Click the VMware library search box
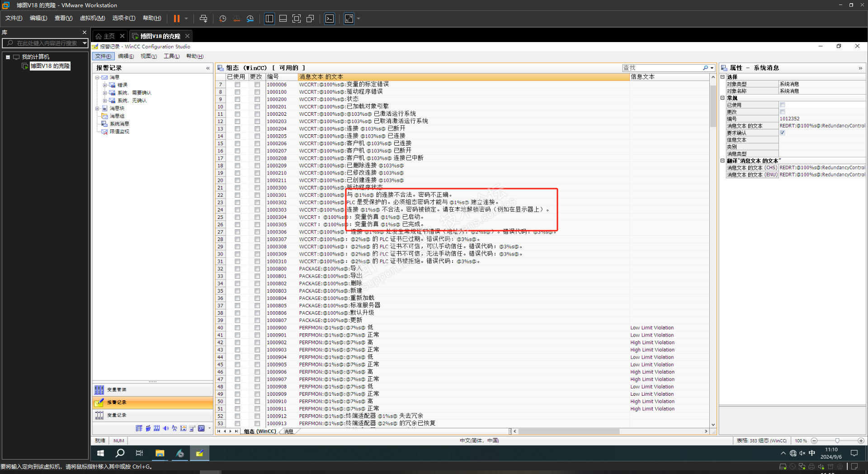The height and width of the screenshot is (474, 868). [x=45, y=43]
